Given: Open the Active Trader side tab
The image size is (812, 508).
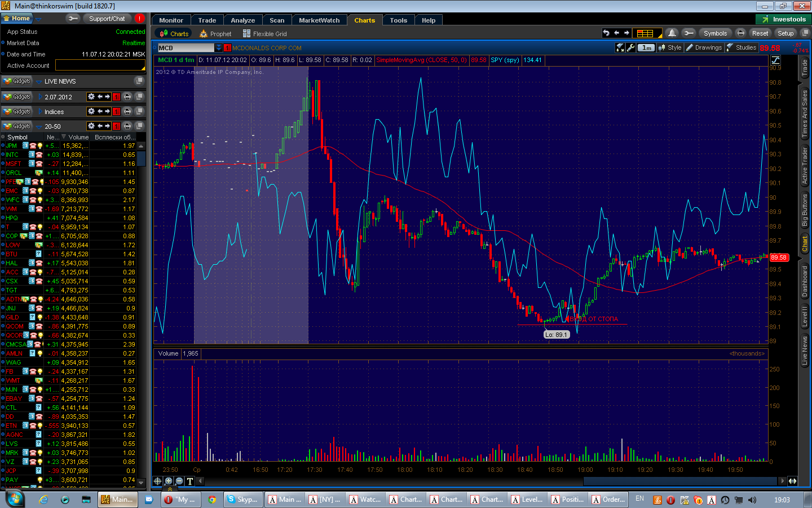Looking at the screenshot, I should pos(805,165).
